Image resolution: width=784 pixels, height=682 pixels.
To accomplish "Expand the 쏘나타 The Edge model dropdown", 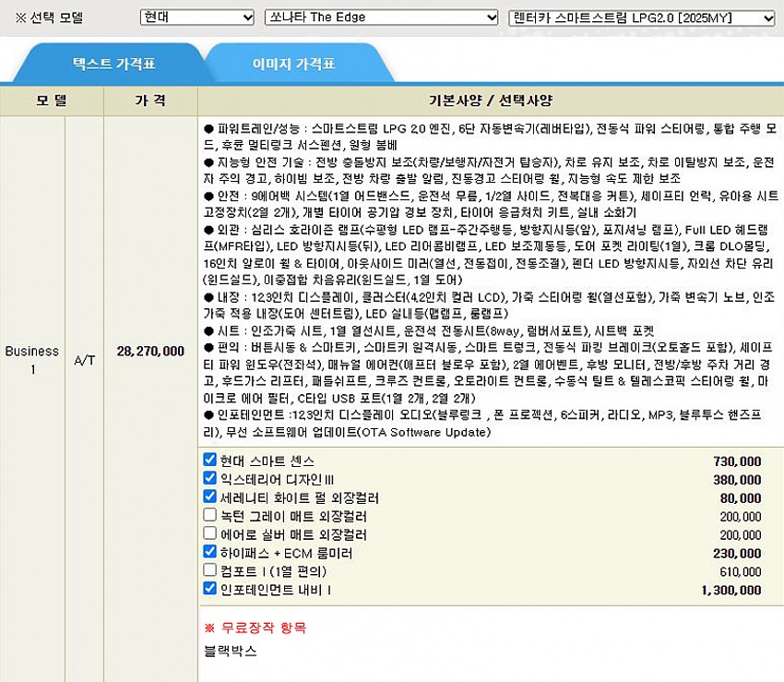I will pos(381,18).
